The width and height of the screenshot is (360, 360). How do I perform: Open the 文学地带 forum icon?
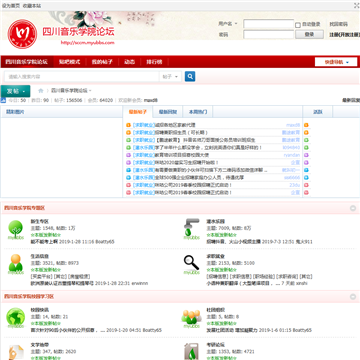tap(16, 352)
